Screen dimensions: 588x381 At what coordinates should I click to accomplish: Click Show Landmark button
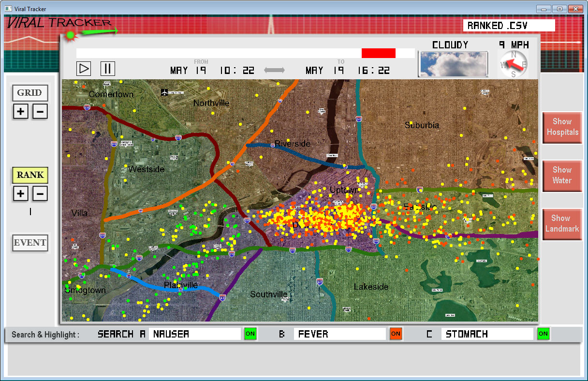[x=562, y=224]
